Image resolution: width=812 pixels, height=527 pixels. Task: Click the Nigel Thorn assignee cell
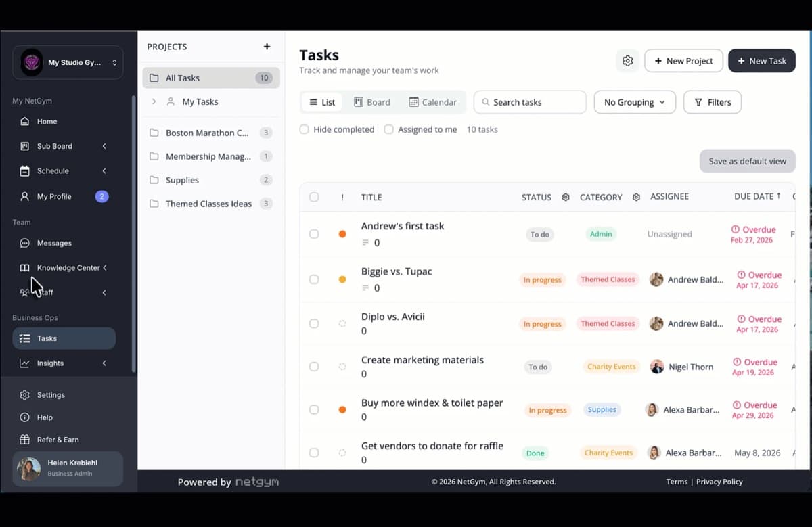(682, 367)
